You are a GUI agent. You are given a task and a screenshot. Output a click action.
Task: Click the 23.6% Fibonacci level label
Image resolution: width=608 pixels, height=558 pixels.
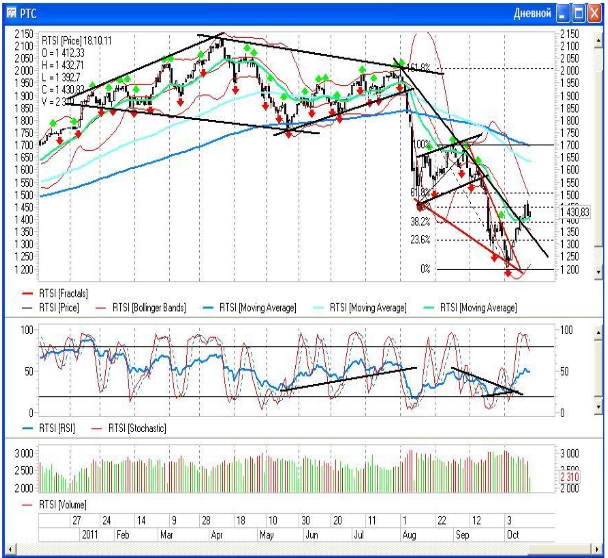pos(420,240)
